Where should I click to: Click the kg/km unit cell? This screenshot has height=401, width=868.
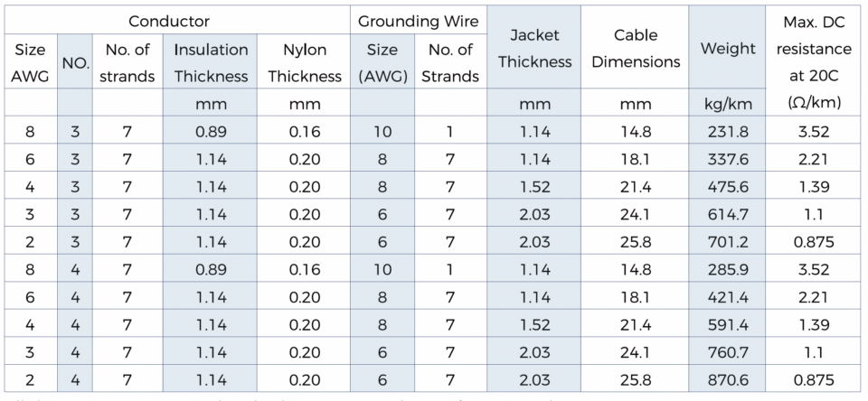point(727,103)
